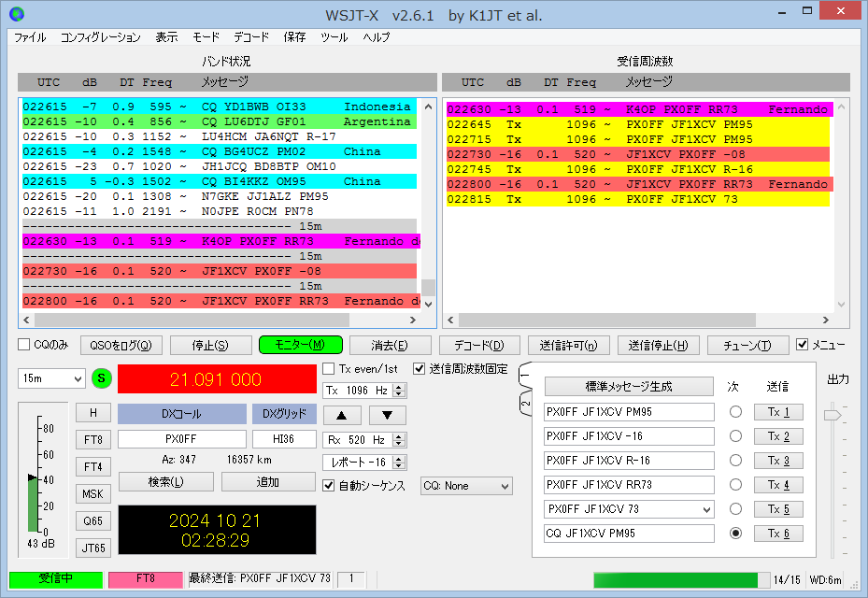
Task: Click band activity vertical scrollbar down arrow
Action: click(428, 304)
